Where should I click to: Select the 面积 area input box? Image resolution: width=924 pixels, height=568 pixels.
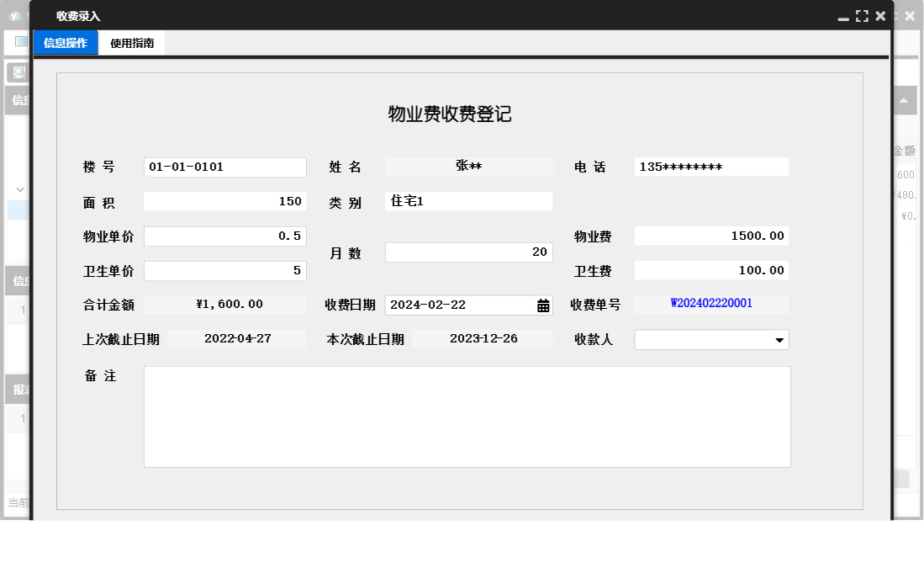point(223,201)
